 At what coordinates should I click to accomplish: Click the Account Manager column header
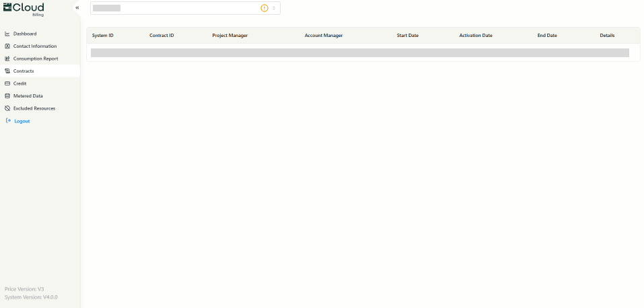pyautogui.click(x=323, y=35)
